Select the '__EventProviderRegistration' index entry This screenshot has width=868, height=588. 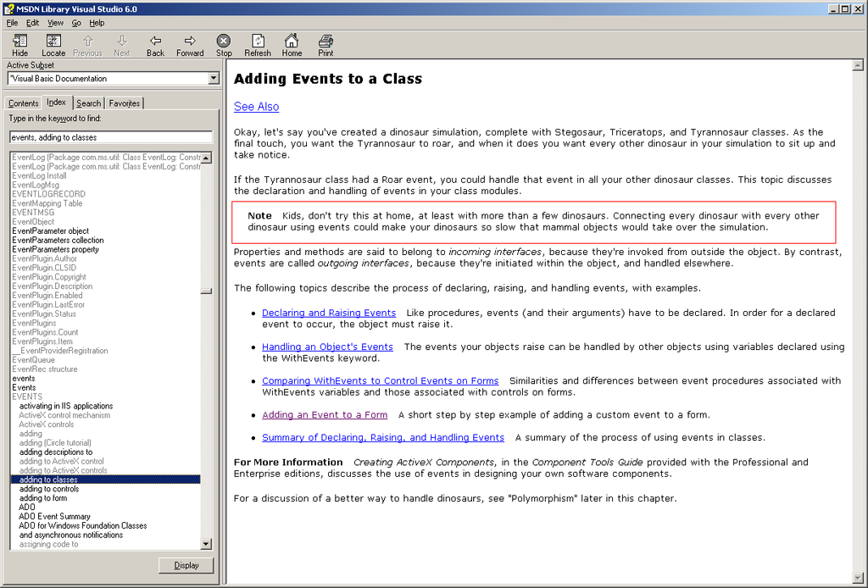[60, 351]
